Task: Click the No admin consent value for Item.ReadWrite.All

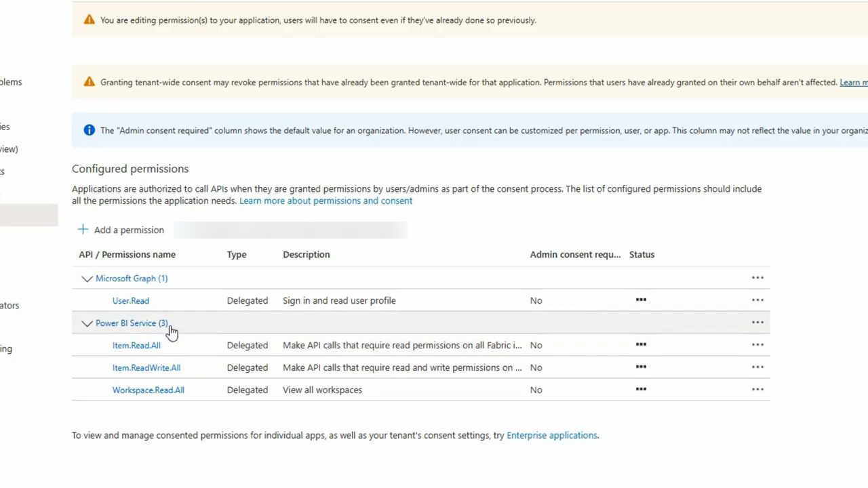Action: click(x=536, y=367)
